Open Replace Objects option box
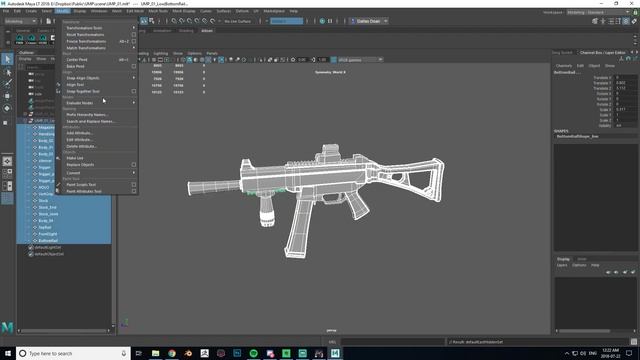 click(133, 164)
